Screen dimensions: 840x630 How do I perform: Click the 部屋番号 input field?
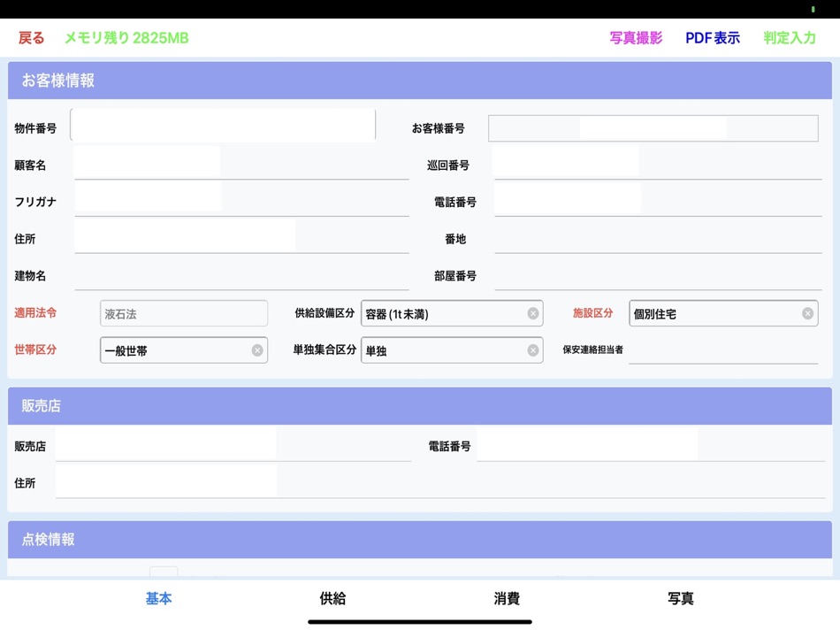click(658, 275)
